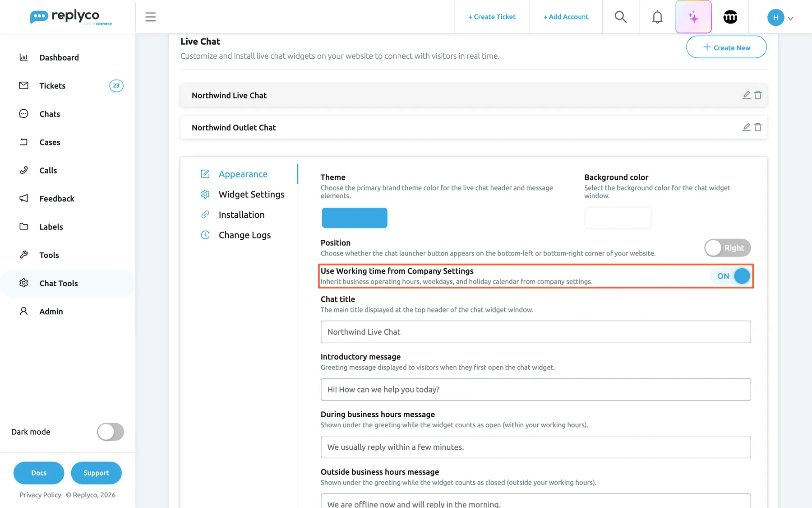This screenshot has width=812, height=508.
Task: Open the white Background color swatch
Action: click(618, 218)
